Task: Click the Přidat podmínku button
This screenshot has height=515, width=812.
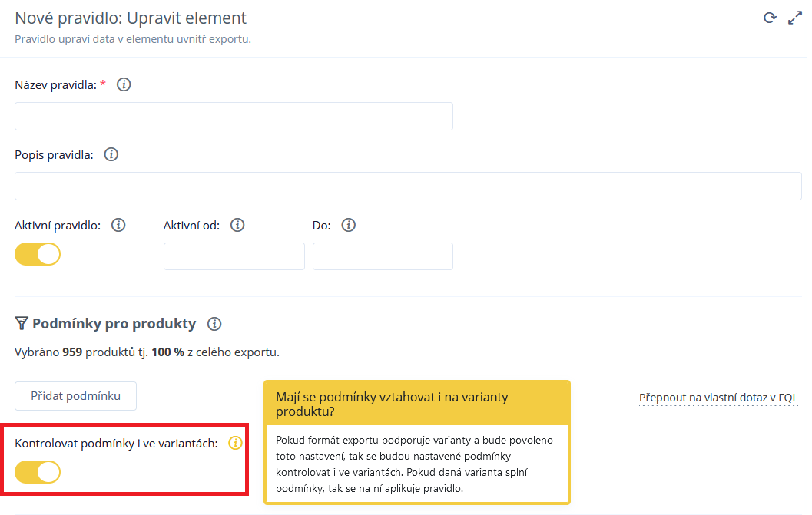Action: click(x=75, y=396)
